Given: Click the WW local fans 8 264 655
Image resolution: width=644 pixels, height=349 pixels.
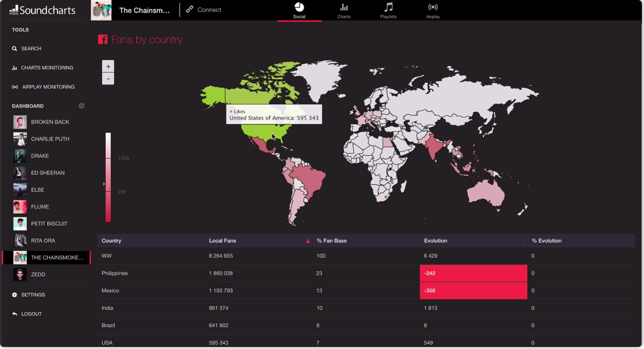Looking at the screenshot, I should 221,256.
